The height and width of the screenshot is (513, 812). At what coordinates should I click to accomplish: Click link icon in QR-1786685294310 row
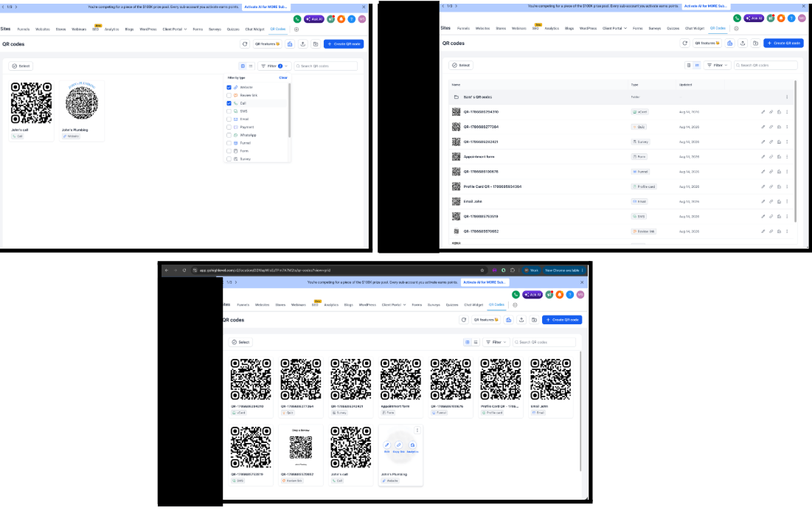(771, 112)
